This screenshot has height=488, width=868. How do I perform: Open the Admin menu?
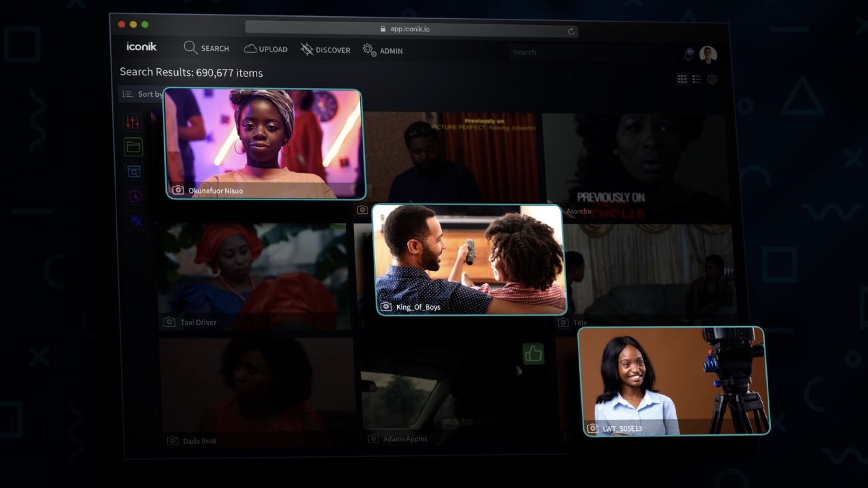click(x=383, y=51)
